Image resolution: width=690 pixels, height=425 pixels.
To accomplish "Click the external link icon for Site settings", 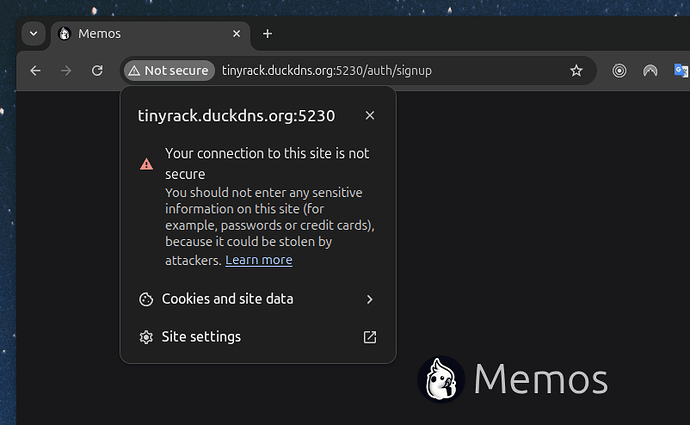I will (x=370, y=337).
